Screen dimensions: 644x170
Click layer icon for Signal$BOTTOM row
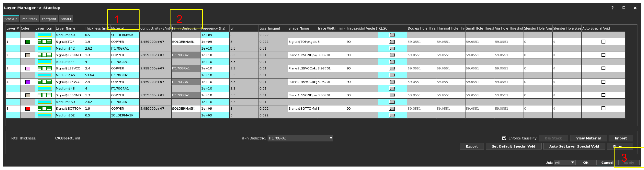click(45, 109)
